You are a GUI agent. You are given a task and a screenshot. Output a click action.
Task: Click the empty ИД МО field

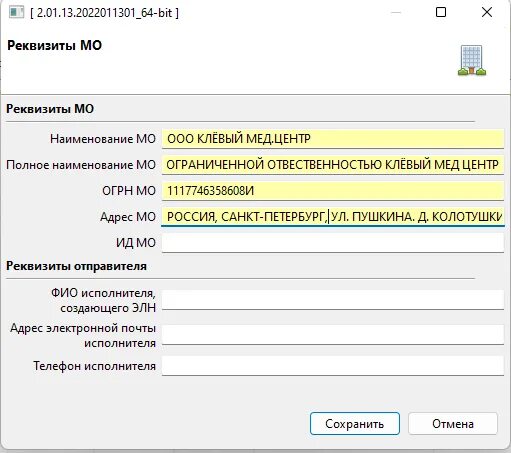tap(333, 243)
